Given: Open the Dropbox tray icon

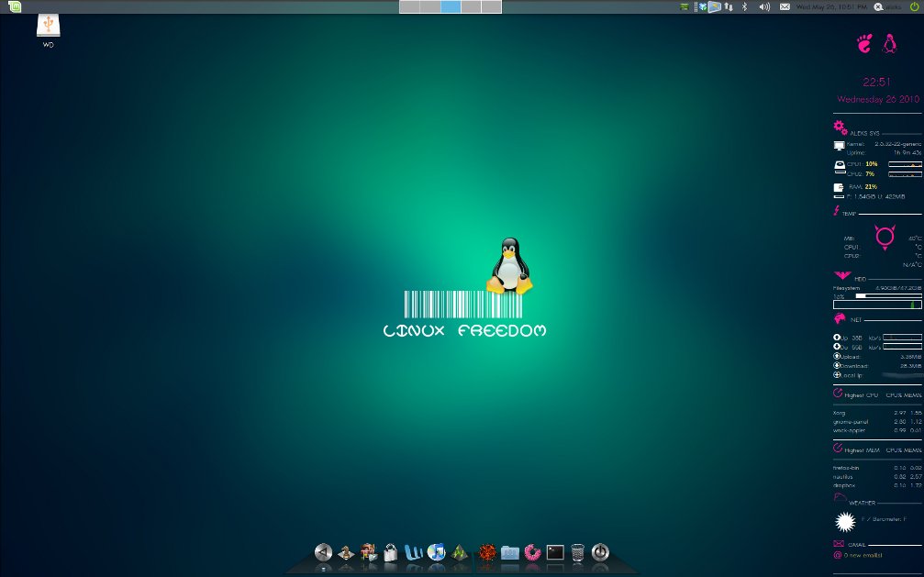Looking at the screenshot, I should pos(703,7).
